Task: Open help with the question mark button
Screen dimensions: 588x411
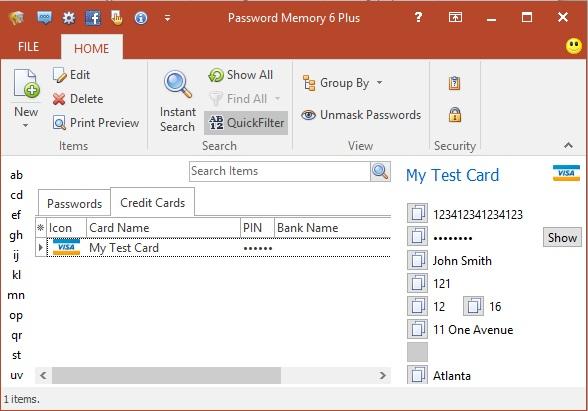Action: coord(418,17)
